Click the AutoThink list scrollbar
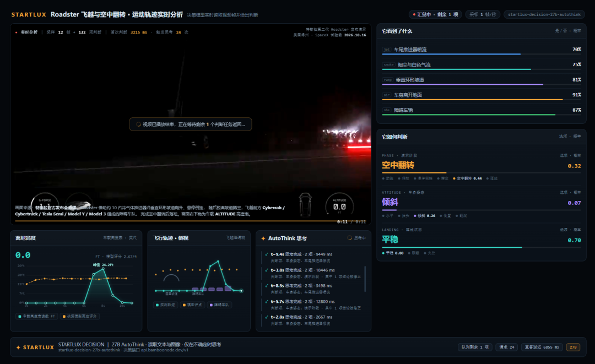Screen dimensions: 595x364 [365, 279]
